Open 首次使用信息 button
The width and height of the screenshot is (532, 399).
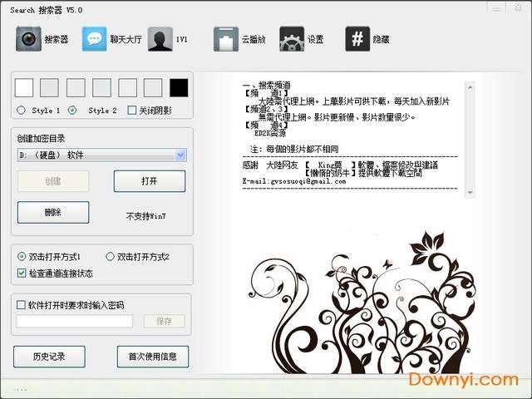(x=152, y=357)
